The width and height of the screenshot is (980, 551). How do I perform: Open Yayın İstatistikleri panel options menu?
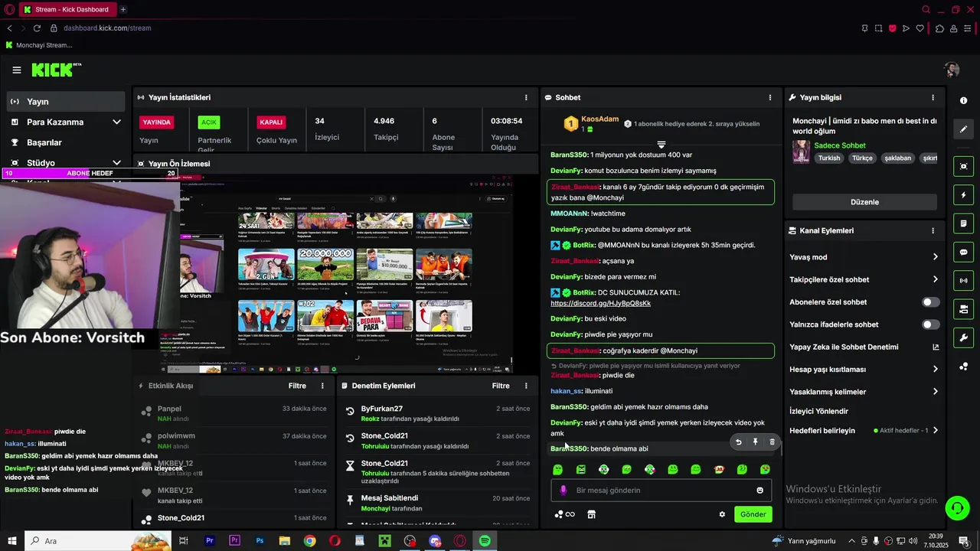[526, 98]
